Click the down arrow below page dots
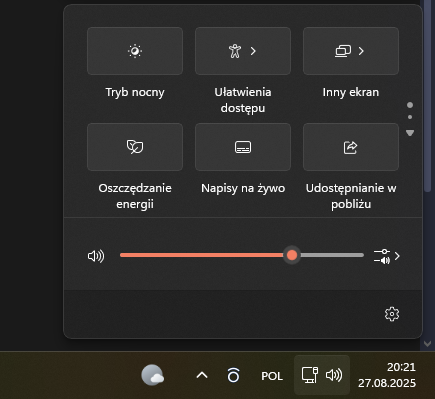Screen dimensions: 435x399 (x=410, y=133)
